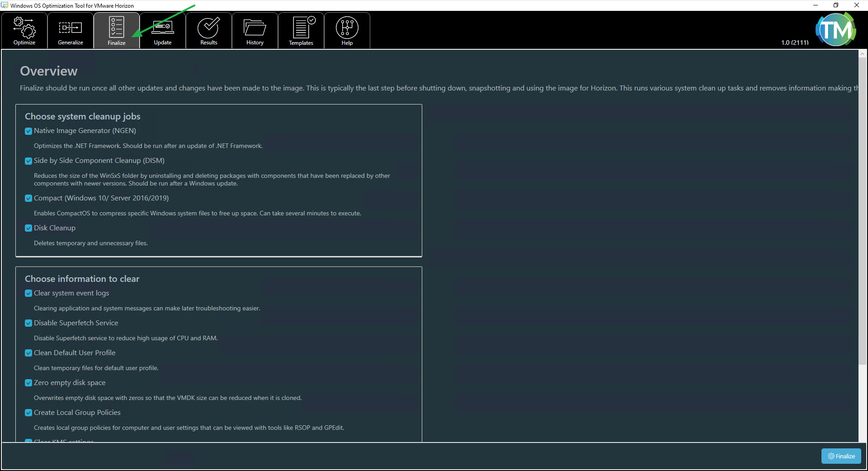Click the app icon in title bar
Image resolution: width=868 pixels, height=471 pixels.
point(5,5)
